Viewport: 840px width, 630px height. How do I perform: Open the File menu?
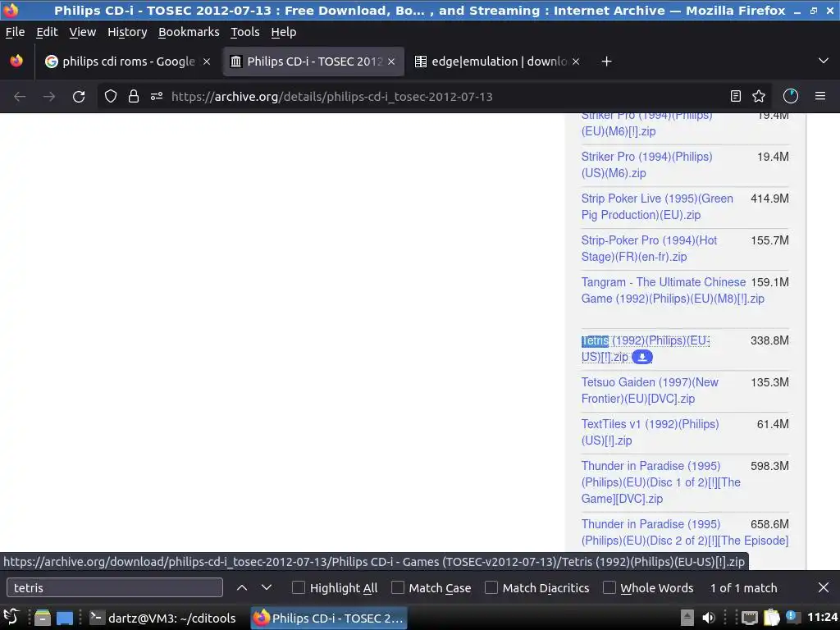pyautogui.click(x=15, y=32)
